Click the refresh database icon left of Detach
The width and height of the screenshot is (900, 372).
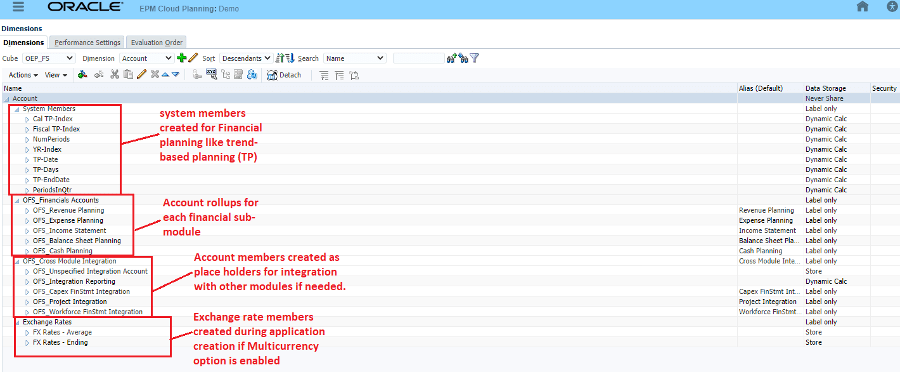click(252, 75)
